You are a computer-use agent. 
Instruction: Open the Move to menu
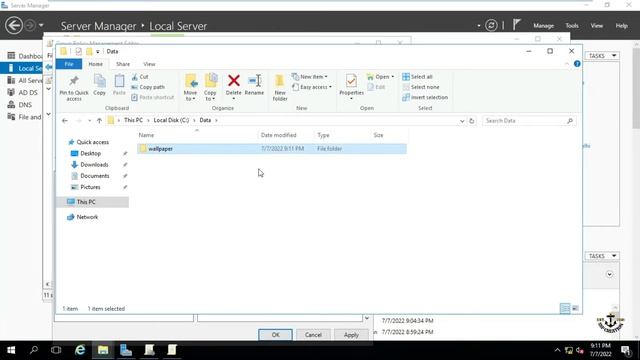tap(191, 87)
